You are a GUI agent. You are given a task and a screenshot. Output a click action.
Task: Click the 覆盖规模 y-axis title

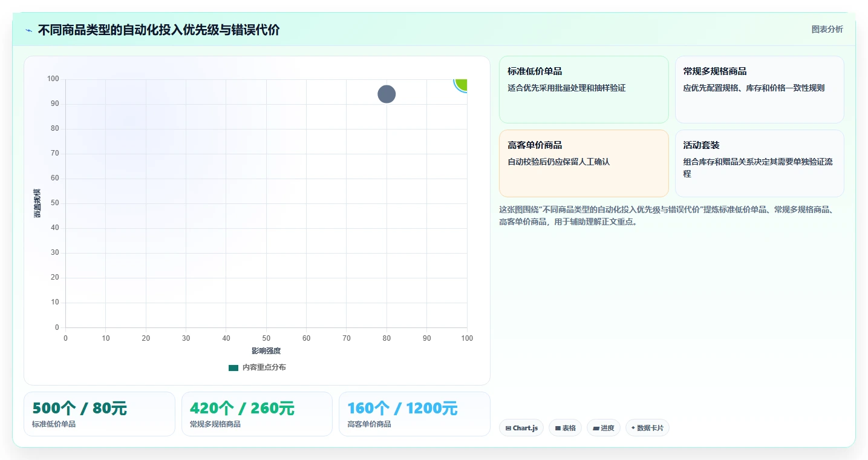38,203
